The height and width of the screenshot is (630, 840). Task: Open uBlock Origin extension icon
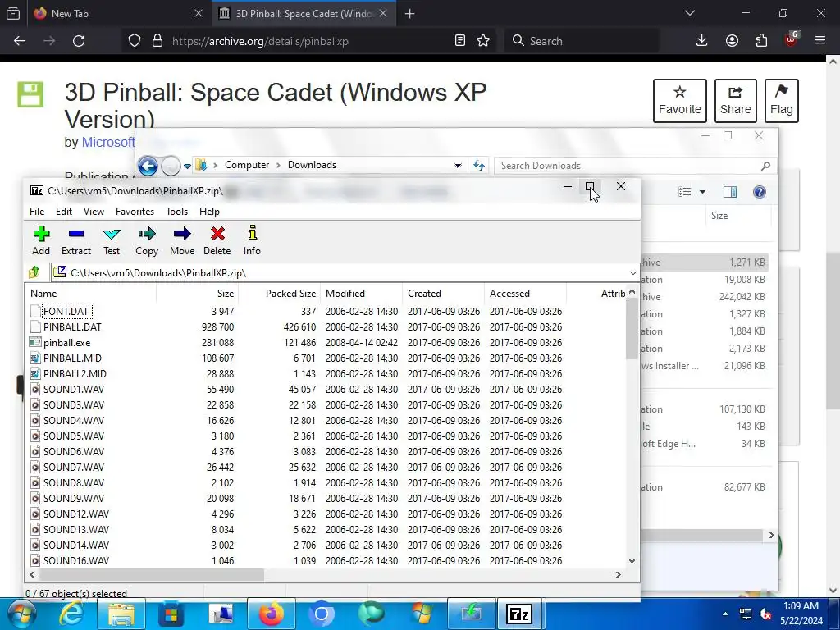point(792,39)
